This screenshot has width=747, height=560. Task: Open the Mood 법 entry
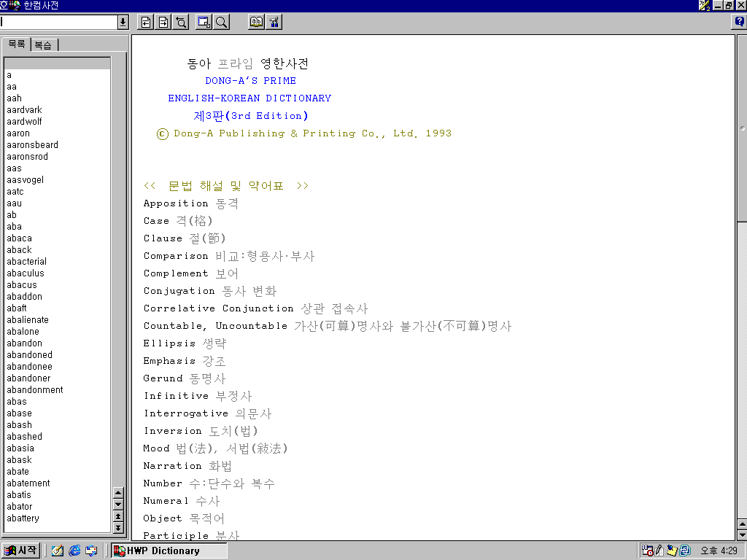pyautogui.click(x=215, y=448)
